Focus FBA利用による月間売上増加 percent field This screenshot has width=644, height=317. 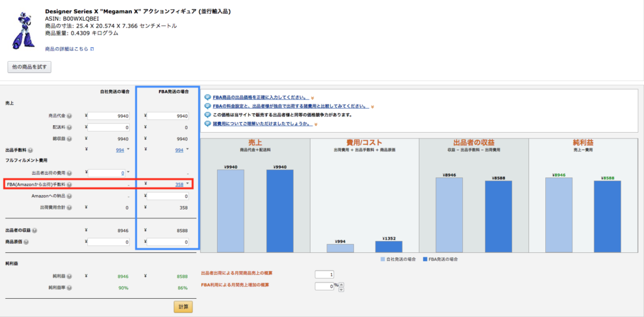(324, 287)
